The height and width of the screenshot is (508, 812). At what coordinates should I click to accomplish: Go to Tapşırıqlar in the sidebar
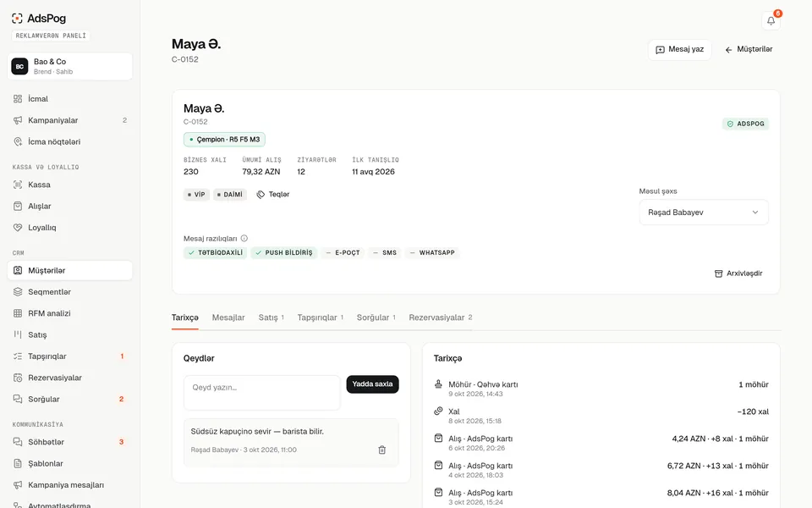(x=70, y=356)
